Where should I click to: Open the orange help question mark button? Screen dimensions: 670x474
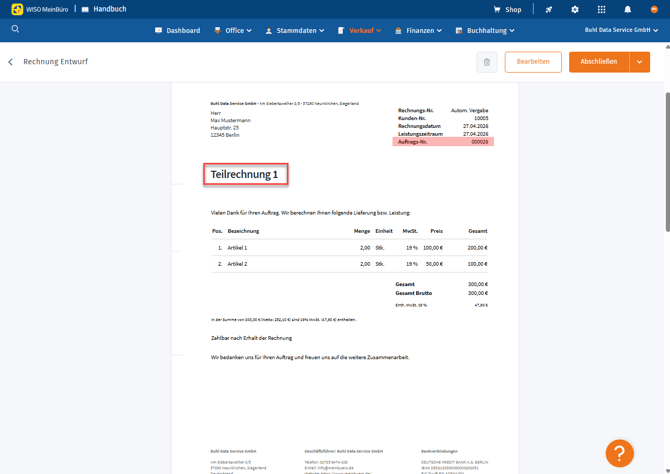coord(619,453)
